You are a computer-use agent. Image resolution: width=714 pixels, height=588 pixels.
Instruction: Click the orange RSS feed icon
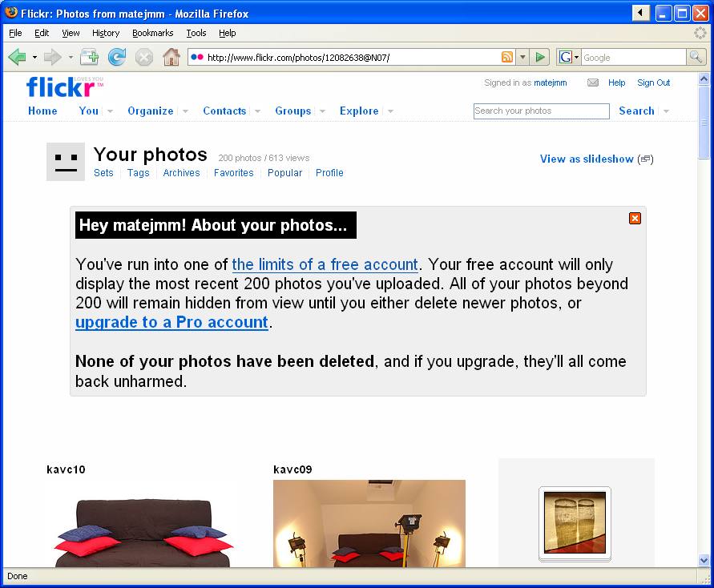[506, 57]
